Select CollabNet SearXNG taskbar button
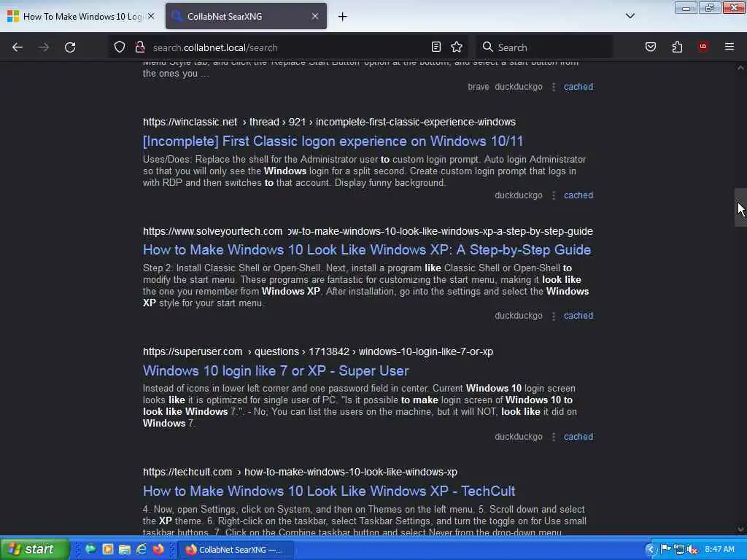Screen dimensions: 747x560 point(235,550)
